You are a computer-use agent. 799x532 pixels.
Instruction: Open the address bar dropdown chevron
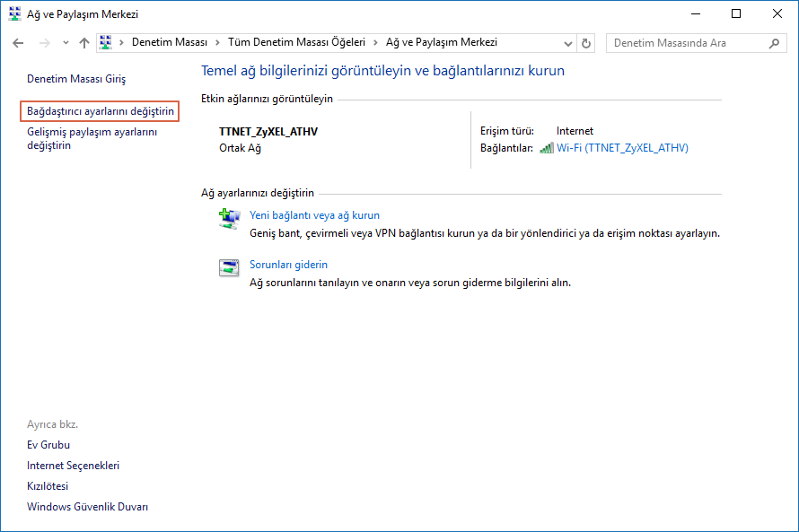pos(566,42)
